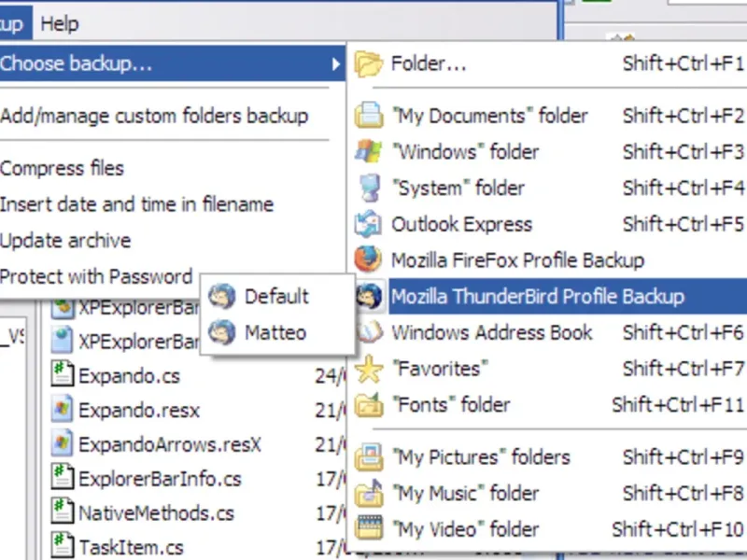Click the Folder icon in backup submenu
Screen dimensions: 747x560
tap(370, 64)
